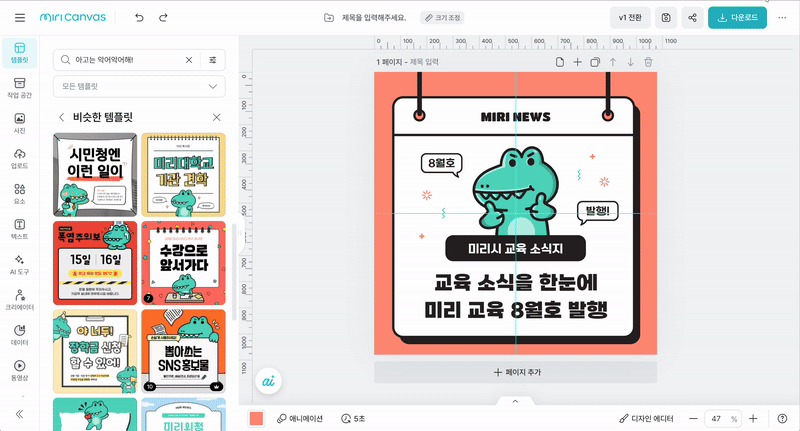Collapse the sidebar with double chevron

19,414
